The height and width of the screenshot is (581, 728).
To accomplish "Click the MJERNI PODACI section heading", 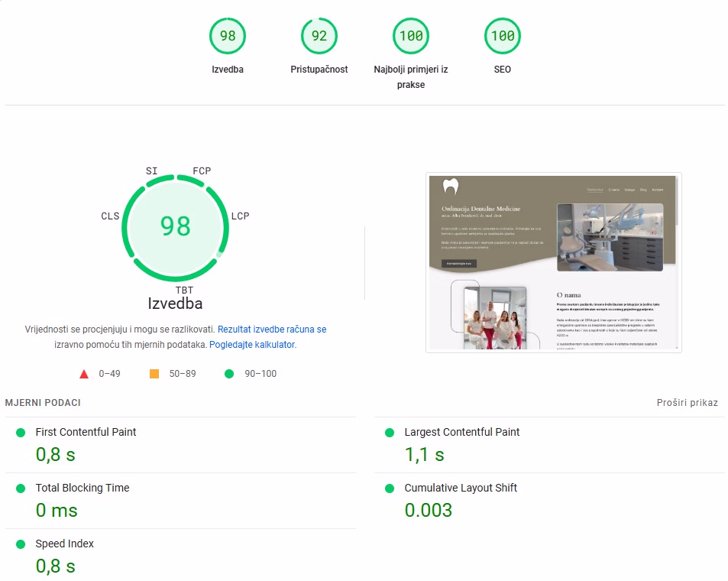I will (x=43, y=403).
